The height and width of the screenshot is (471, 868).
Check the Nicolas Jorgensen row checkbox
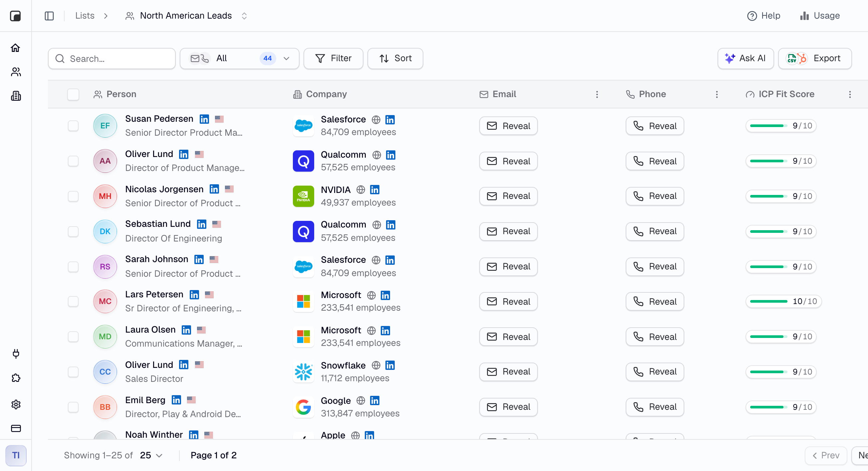point(73,196)
